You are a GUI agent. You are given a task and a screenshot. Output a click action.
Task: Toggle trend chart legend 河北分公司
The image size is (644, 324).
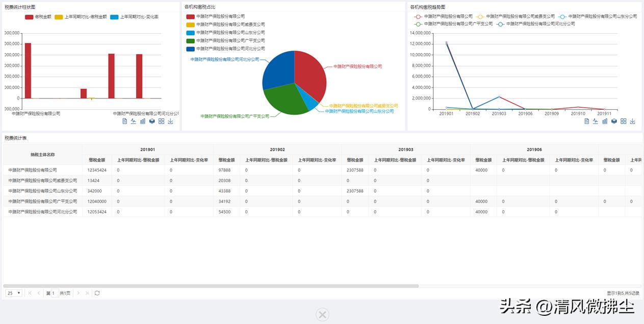[x=536, y=24]
